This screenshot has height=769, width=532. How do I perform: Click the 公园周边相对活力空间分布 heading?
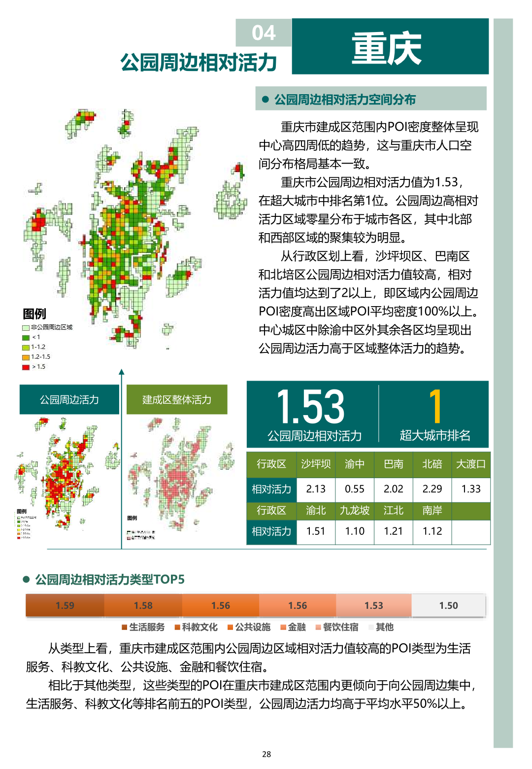click(345, 100)
